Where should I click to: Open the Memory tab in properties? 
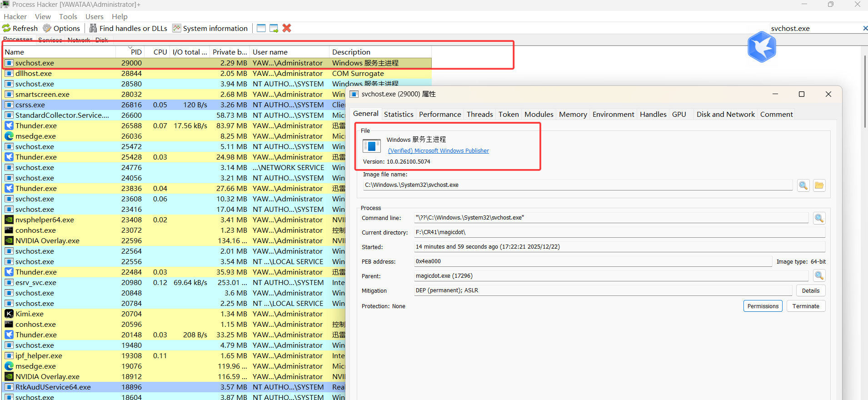point(573,114)
